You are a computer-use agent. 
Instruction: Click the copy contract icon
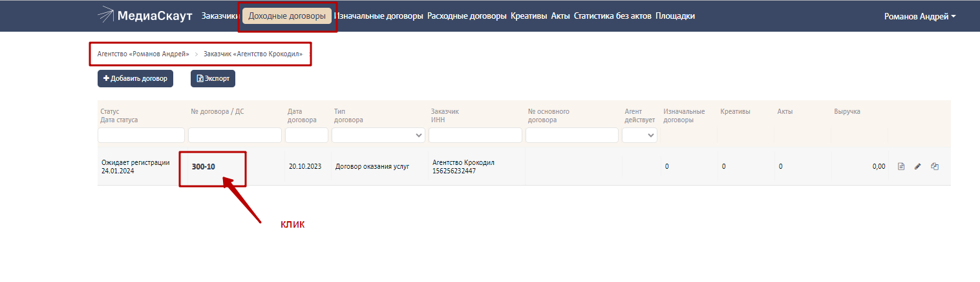(935, 167)
